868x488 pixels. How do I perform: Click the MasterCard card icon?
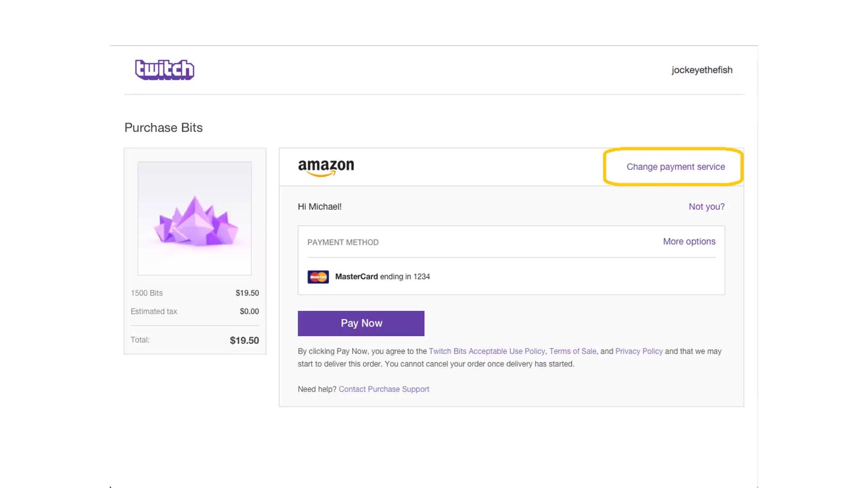pyautogui.click(x=318, y=277)
